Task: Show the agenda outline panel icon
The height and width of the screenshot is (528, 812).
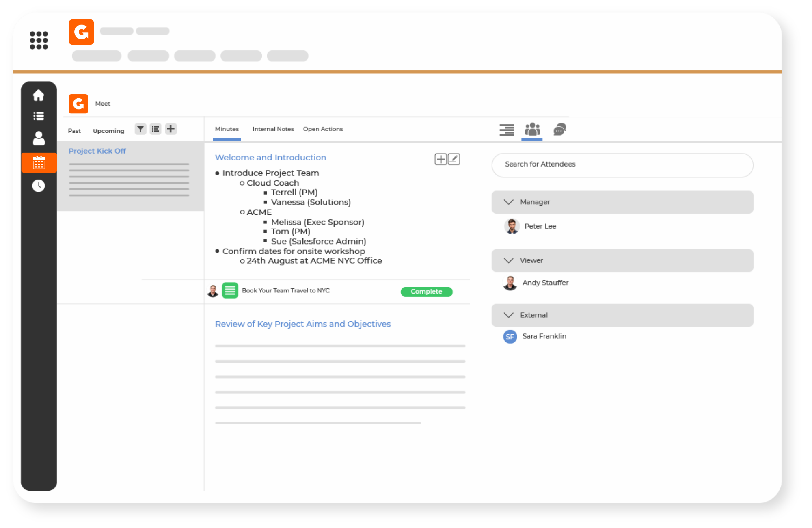Action: [507, 130]
